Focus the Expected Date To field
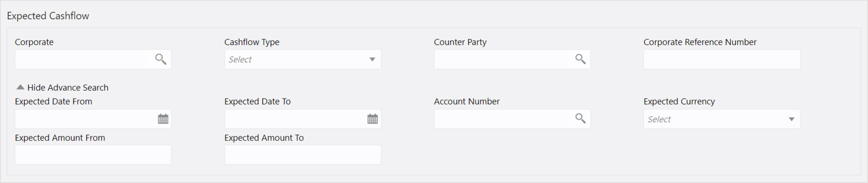Image resolution: width=868 pixels, height=183 pixels. pos(294,119)
